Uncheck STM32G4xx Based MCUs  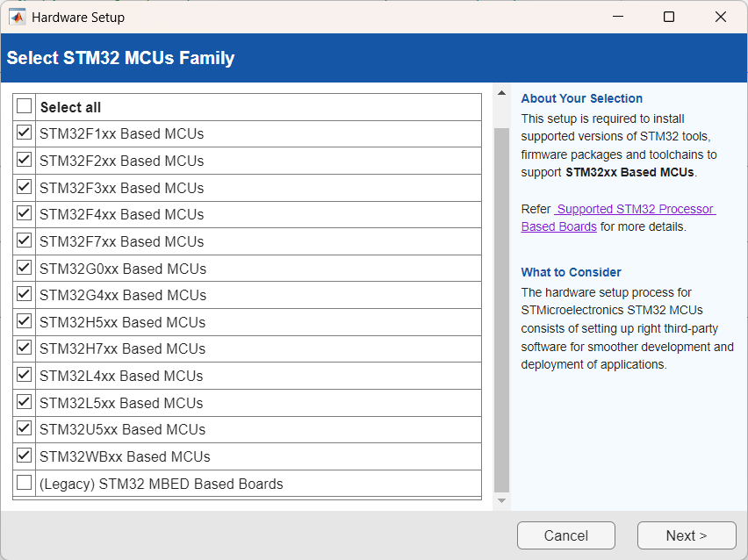pos(24,294)
